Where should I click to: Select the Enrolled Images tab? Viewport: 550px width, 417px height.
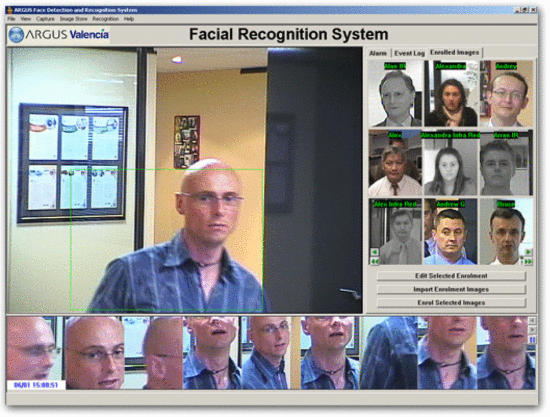click(454, 53)
